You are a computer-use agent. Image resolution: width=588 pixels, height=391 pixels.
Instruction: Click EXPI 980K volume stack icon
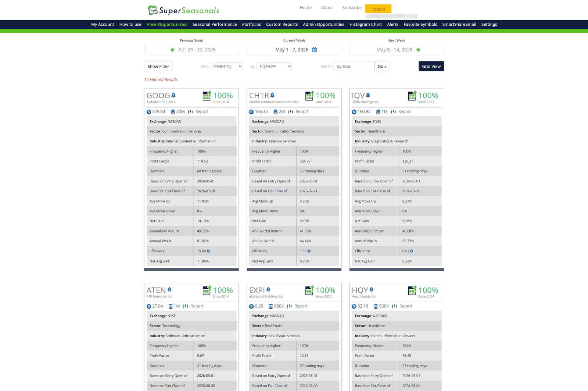(271, 306)
